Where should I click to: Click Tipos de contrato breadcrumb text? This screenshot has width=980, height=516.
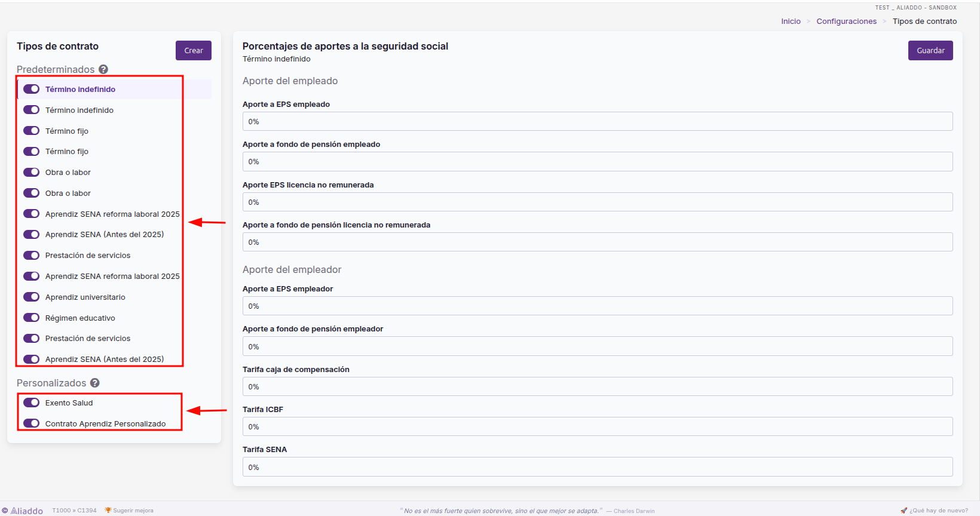[924, 21]
